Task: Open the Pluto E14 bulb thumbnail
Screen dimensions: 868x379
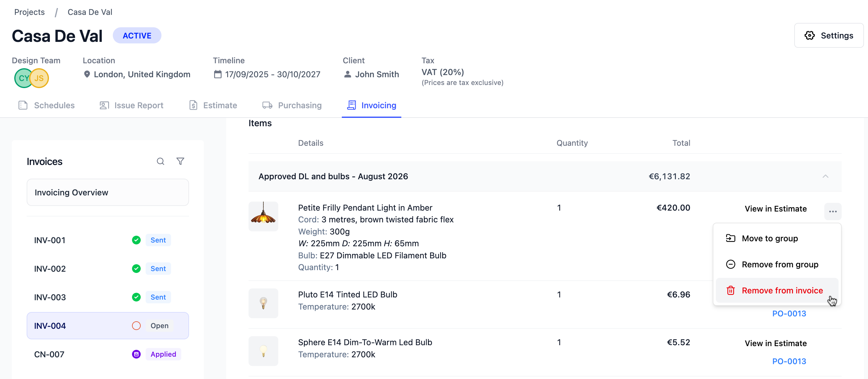Action: (x=263, y=303)
